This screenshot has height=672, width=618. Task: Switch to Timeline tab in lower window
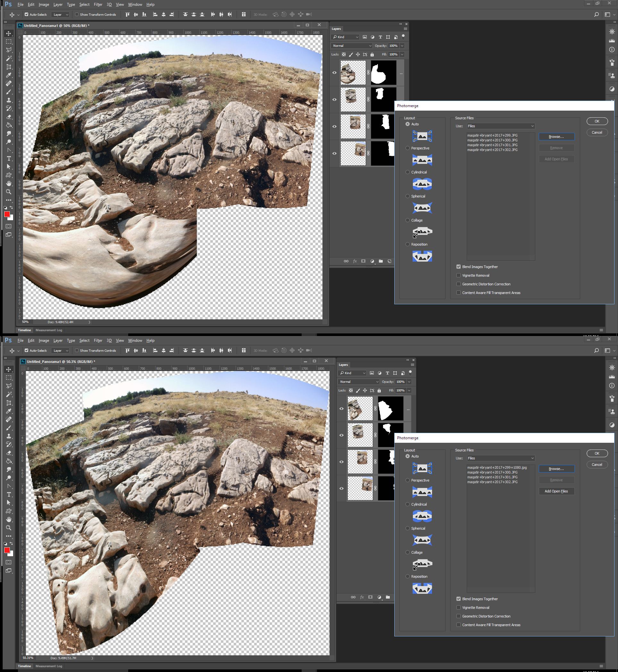[24, 666]
